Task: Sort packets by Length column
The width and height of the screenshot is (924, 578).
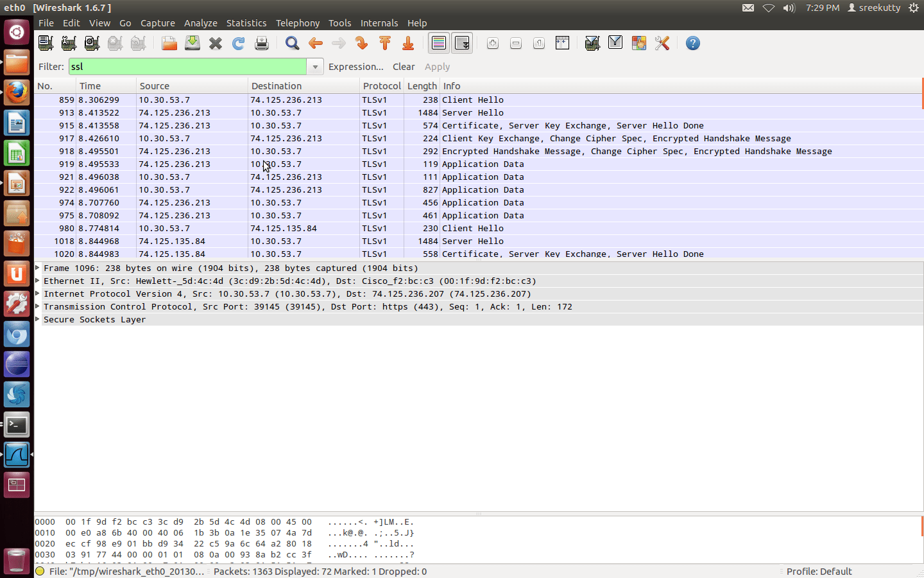Action: [422, 86]
